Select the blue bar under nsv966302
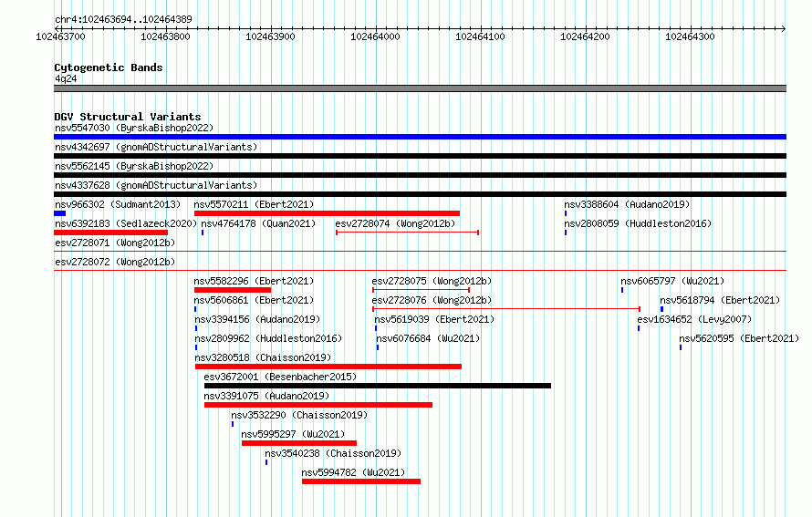This screenshot has height=517, width=812. 59,213
